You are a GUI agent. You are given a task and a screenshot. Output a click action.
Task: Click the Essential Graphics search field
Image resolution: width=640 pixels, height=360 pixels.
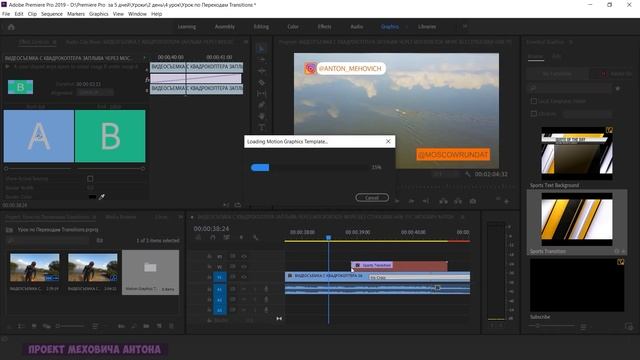click(x=570, y=88)
